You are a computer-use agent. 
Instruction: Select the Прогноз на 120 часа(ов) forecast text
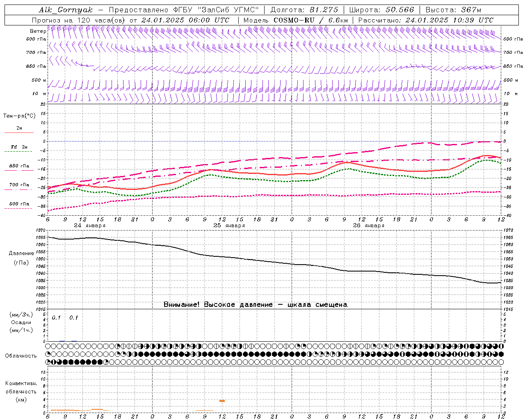79,20
